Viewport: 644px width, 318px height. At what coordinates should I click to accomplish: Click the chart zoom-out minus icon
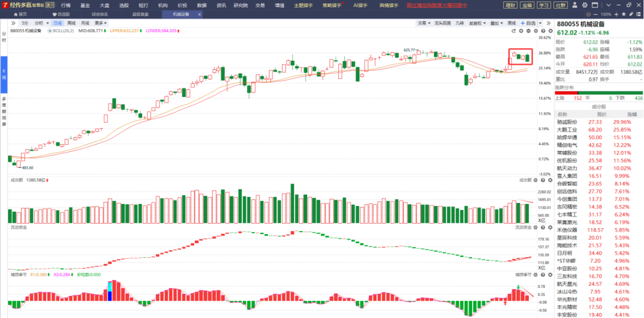point(529,31)
